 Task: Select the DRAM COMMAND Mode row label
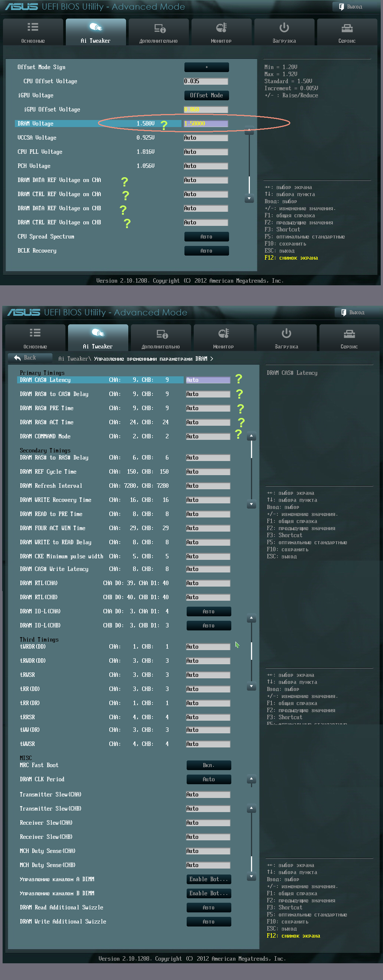(45, 437)
